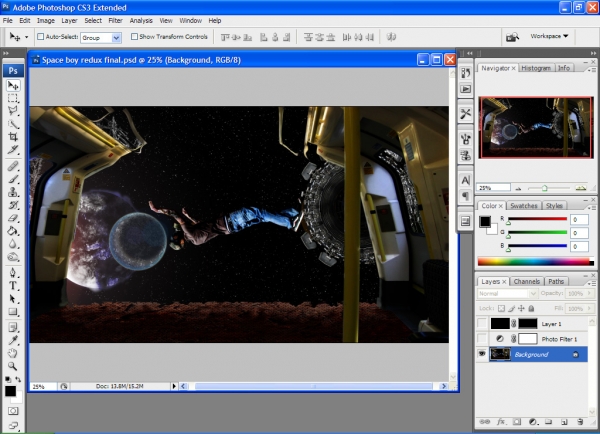Viewport: 600px width, 434px height.
Task: Select the Notes tool
Action: tap(13, 327)
